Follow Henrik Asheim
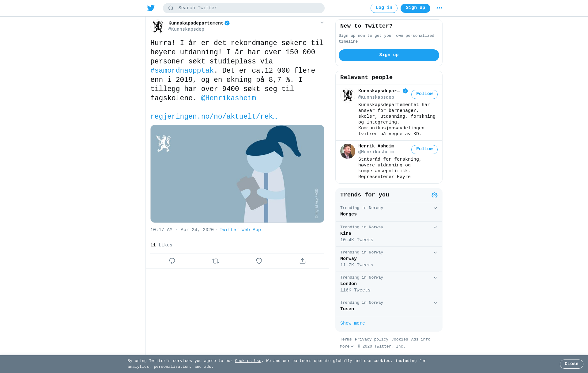The width and height of the screenshot is (588, 373). coord(424,149)
